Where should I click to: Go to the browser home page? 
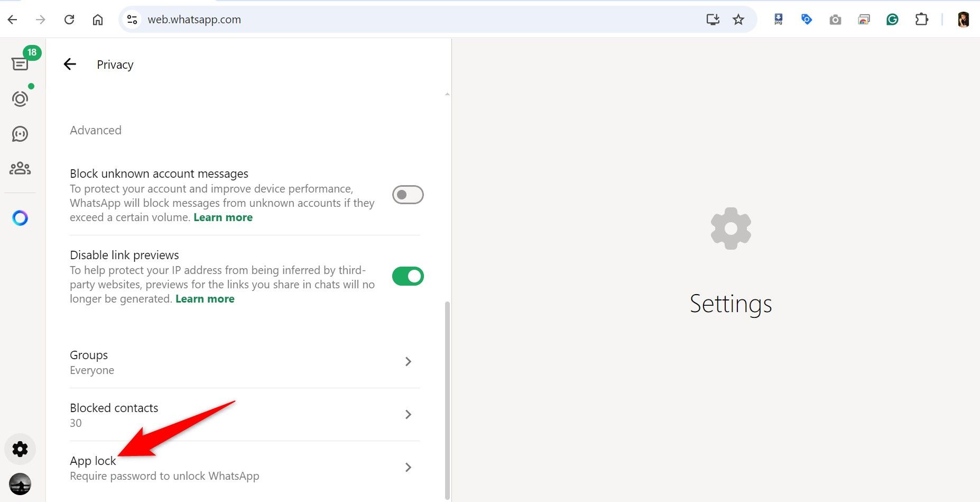coord(98,20)
